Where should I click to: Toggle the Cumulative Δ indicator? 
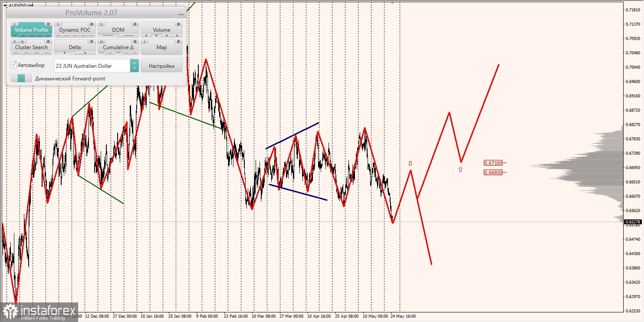118,47
